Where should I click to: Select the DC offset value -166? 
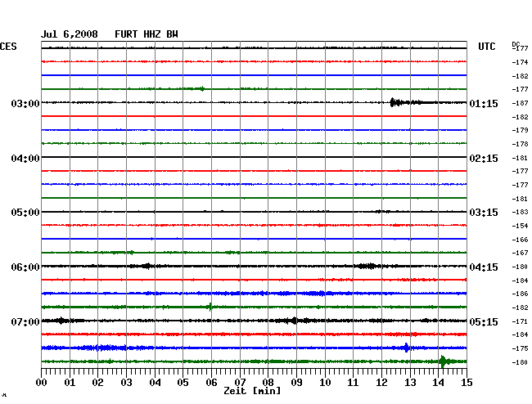click(520, 240)
